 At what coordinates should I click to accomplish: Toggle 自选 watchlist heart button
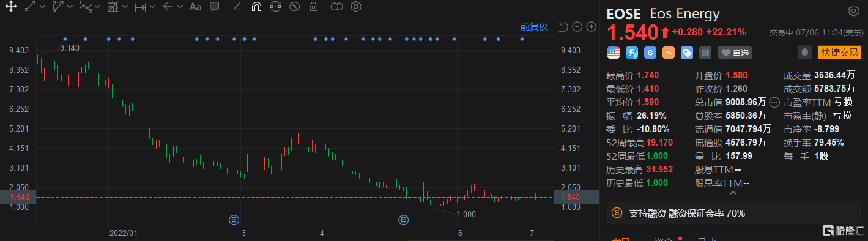click(735, 53)
